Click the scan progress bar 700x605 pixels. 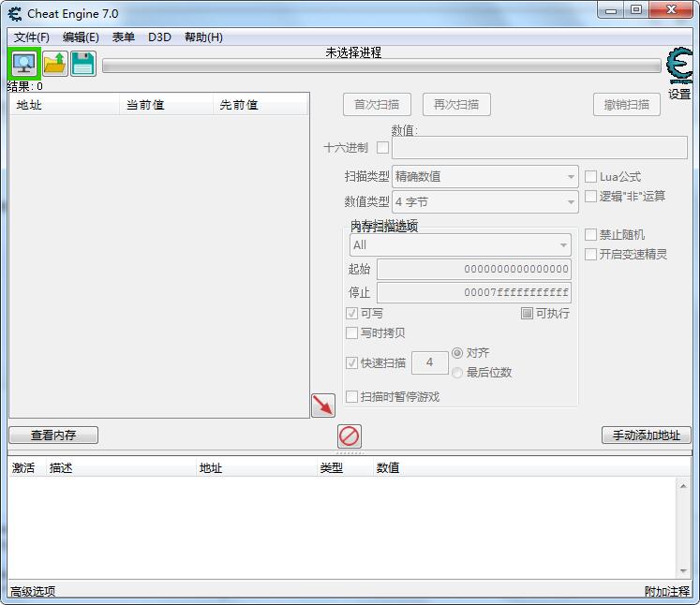click(x=381, y=66)
